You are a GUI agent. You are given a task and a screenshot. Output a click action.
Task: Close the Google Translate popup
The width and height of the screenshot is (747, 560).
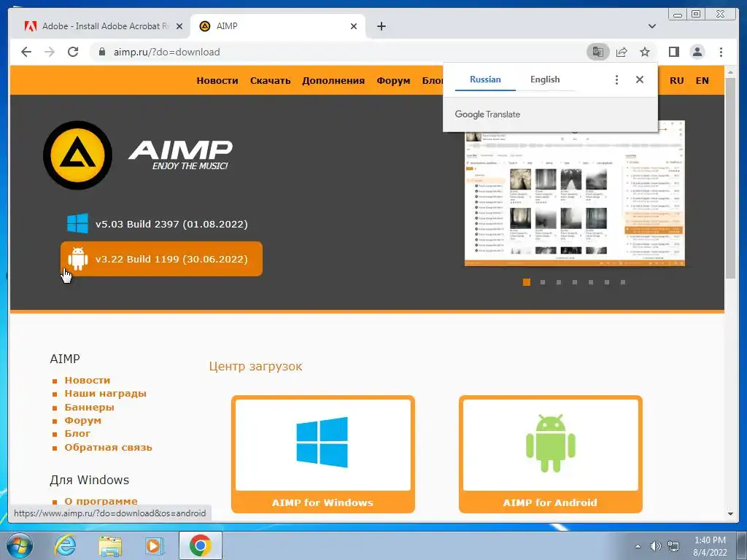pyautogui.click(x=640, y=79)
